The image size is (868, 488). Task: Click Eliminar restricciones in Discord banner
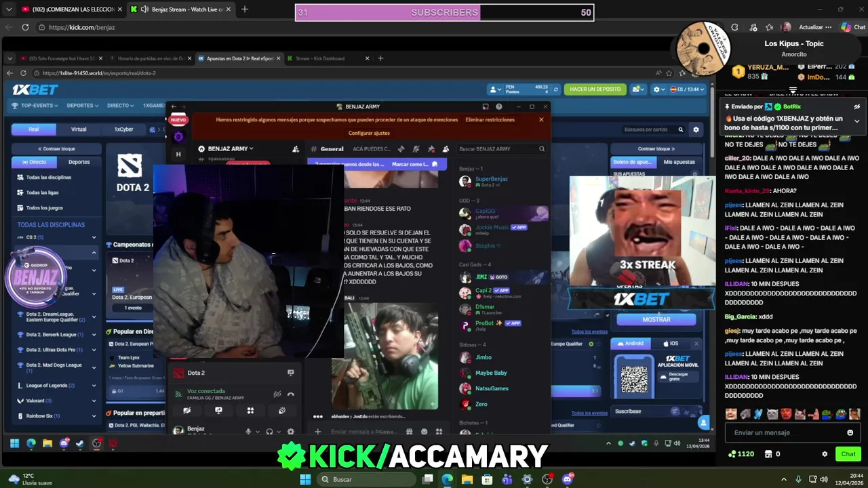(490, 120)
